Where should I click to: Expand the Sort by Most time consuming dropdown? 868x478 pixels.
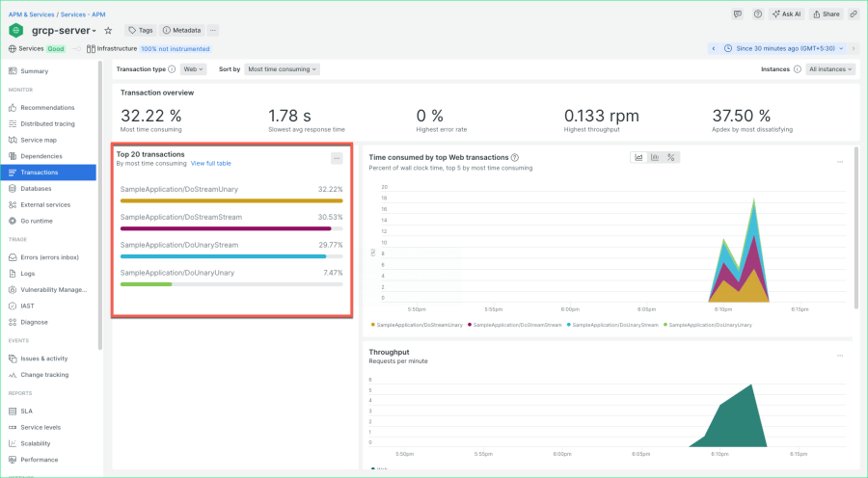[x=282, y=69]
